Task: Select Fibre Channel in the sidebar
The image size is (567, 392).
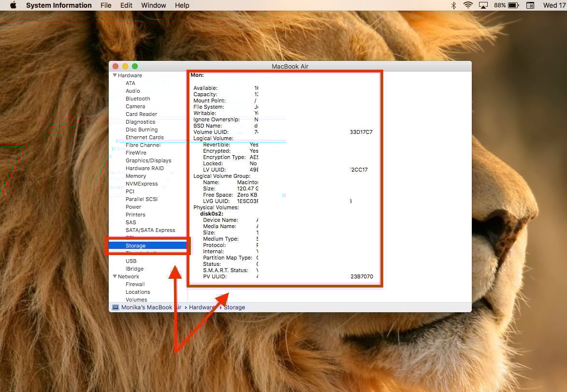Action: pos(143,145)
